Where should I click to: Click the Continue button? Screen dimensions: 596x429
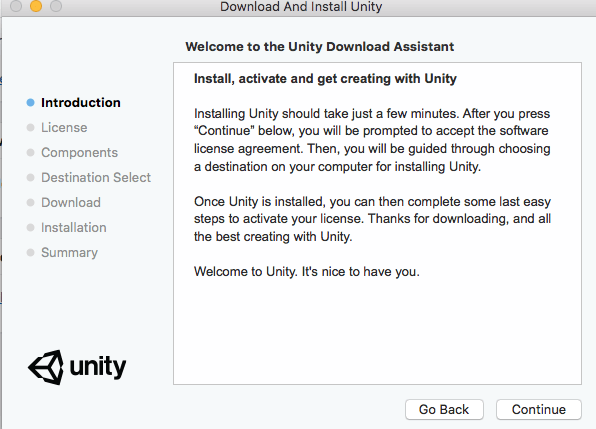point(539,409)
